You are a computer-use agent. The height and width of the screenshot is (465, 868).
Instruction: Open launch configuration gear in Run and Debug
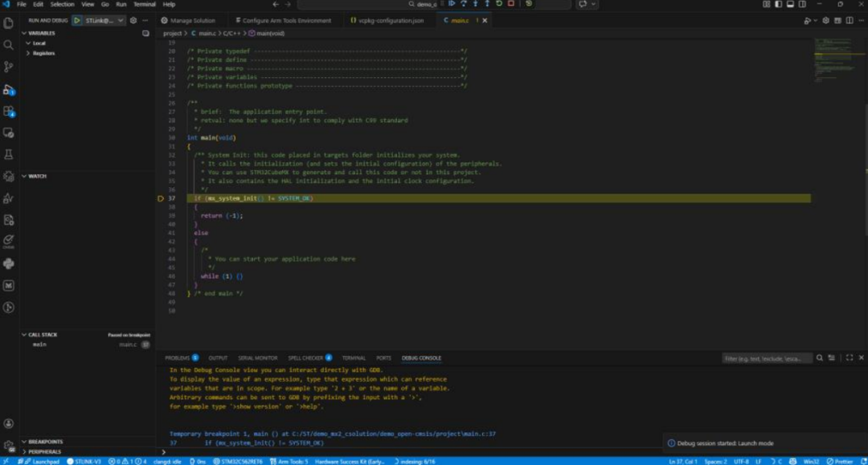click(x=133, y=20)
